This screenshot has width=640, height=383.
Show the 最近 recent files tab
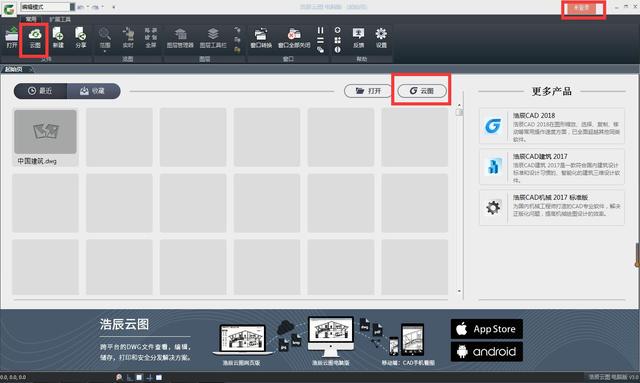[x=40, y=91]
